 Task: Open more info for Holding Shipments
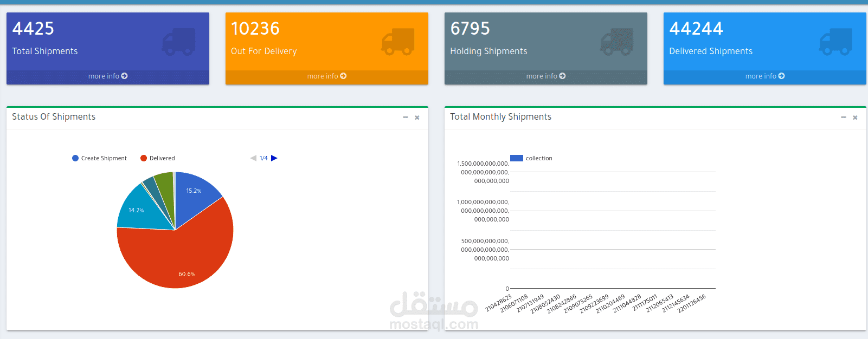pyautogui.click(x=546, y=76)
